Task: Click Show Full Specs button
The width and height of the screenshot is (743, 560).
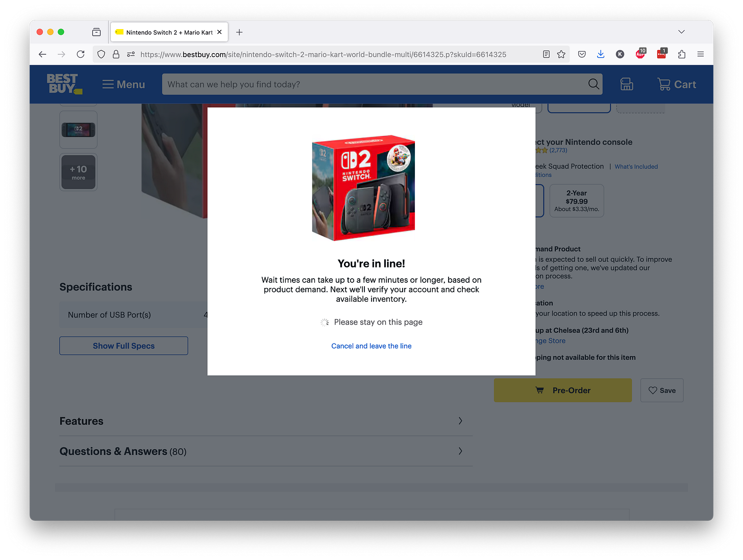Action: point(123,346)
